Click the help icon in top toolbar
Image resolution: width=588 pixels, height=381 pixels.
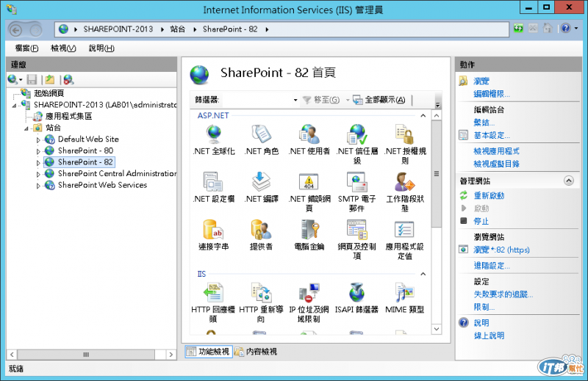pyautogui.click(x=566, y=29)
